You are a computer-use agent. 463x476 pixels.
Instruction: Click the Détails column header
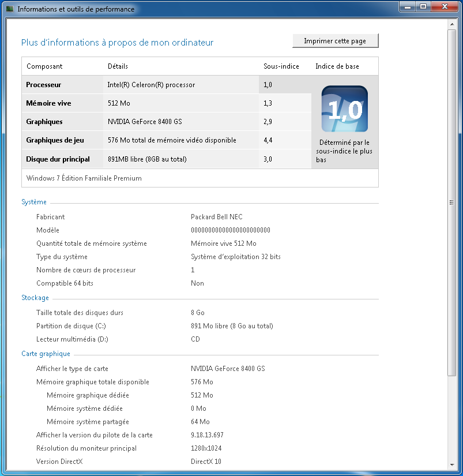click(118, 66)
